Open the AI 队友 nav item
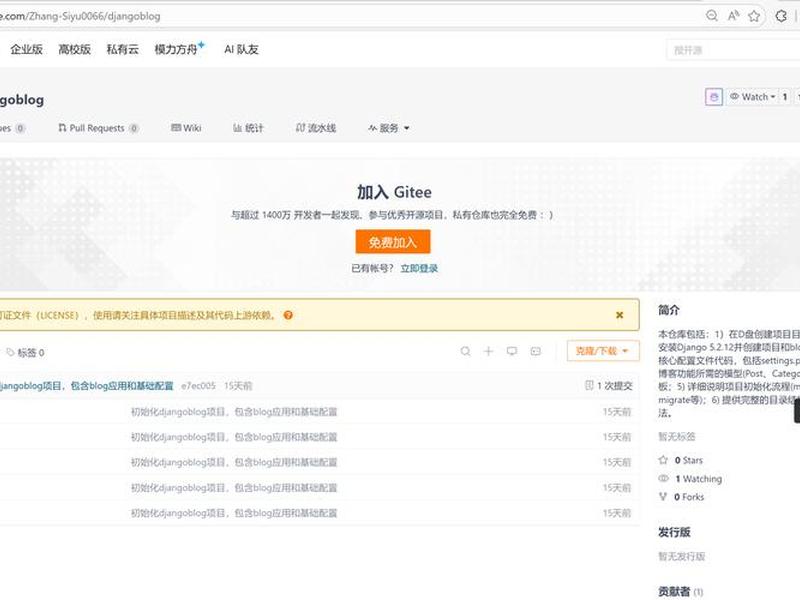This screenshot has width=800, height=600. click(x=241, y=49)
